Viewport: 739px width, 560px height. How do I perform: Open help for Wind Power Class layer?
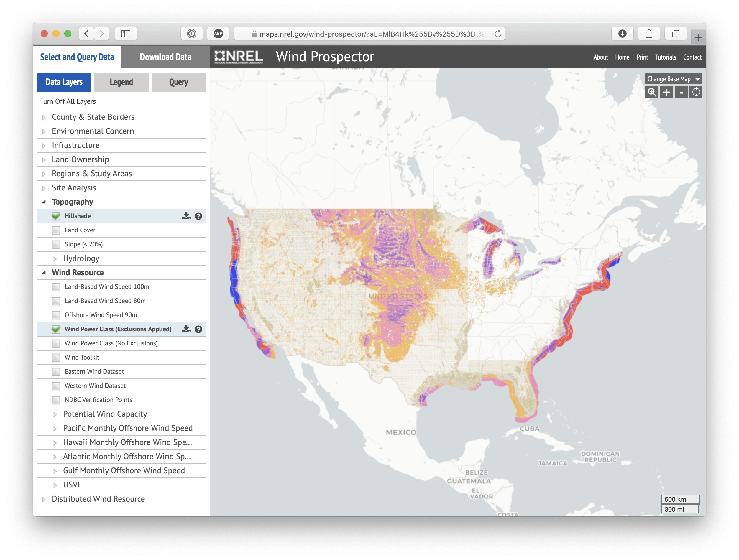click(x=198, y=329)
